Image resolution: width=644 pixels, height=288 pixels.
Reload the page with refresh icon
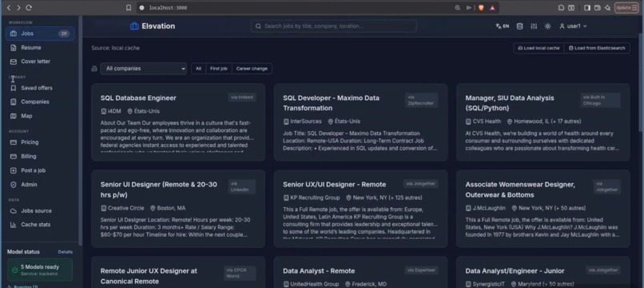(29, 8)
